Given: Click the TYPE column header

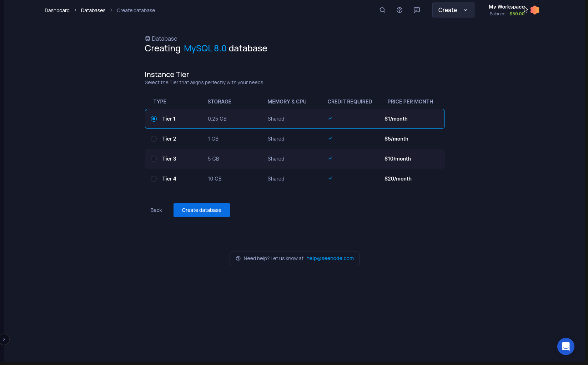Looking at the screenshot, I should pyautogui.click(x=160, y=102).
